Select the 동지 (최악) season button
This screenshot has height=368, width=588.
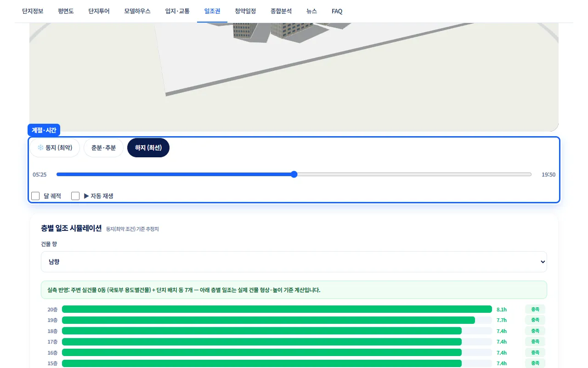pos(55,148)
